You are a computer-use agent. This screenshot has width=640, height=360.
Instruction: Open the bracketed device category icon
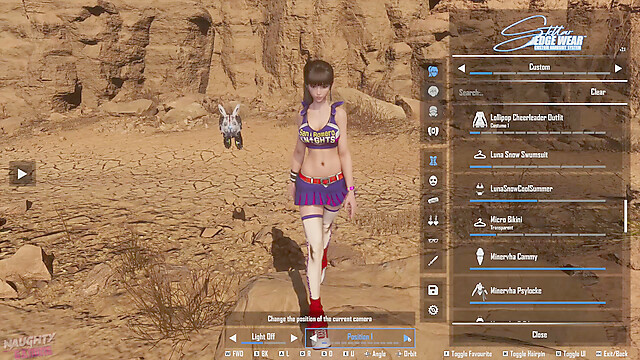click(433, 131)
